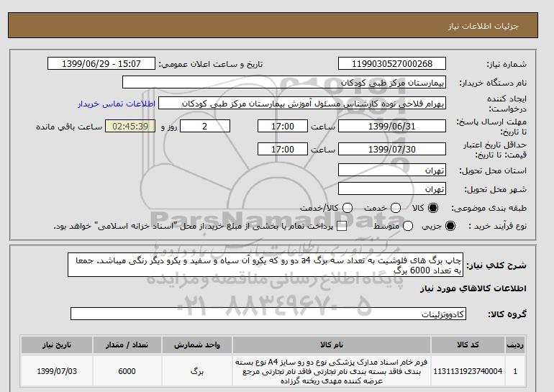
Task: Select the خدمت radio button
Action: point(396,208)
